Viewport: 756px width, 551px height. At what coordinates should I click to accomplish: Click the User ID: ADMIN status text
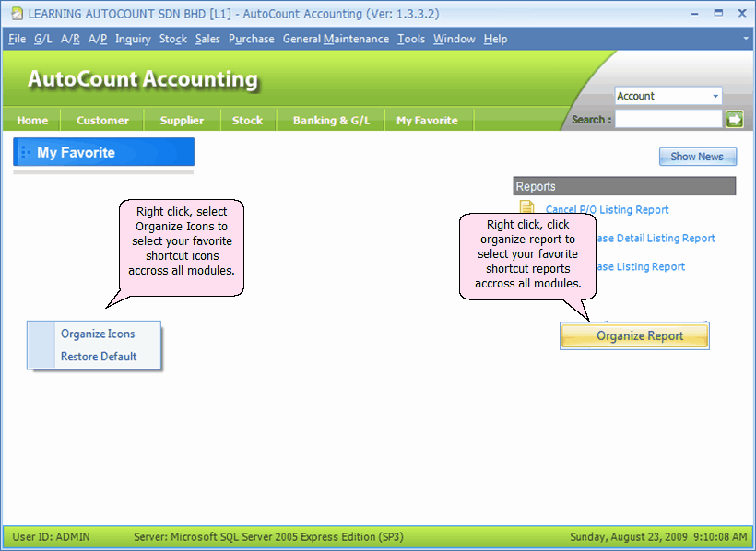[x=51, y=537]
